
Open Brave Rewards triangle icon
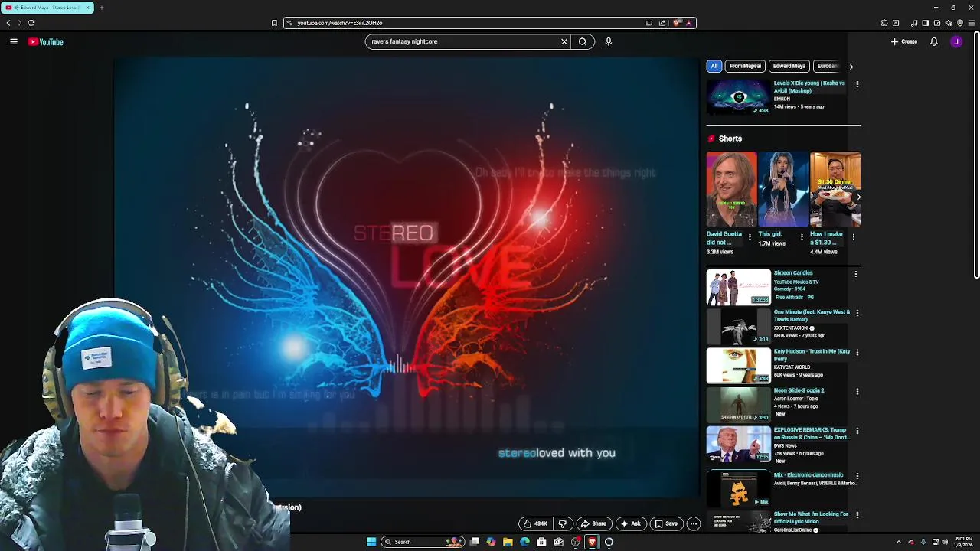688,23
